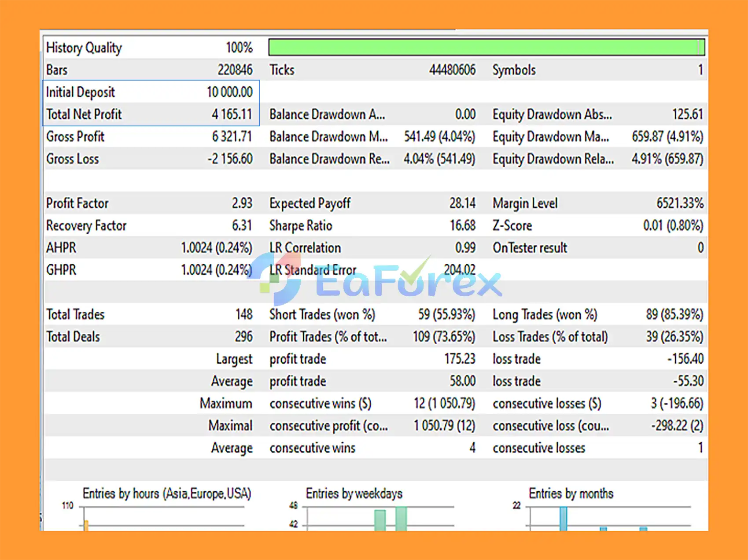
Task: Click the Total Net Profit value 4 165.11
Action: pyautogui.click(x=232, y=114)
